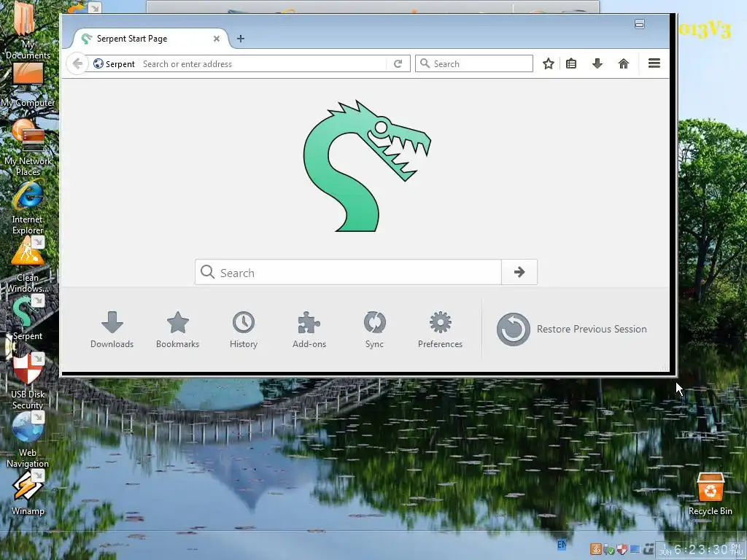The image size is (747, 560).
Task: Minimize the Serpent browser window
Action: [639, 24]
